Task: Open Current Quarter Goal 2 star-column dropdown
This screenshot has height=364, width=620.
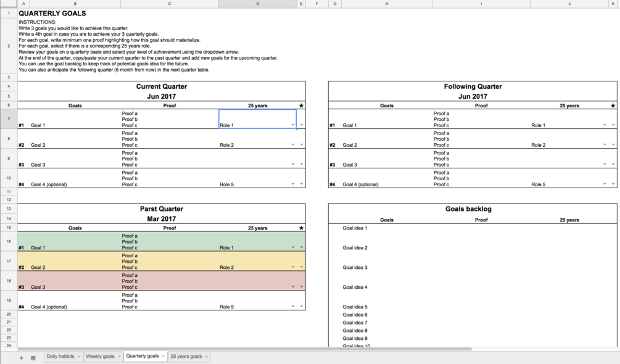Action: (x=301, y=144)
